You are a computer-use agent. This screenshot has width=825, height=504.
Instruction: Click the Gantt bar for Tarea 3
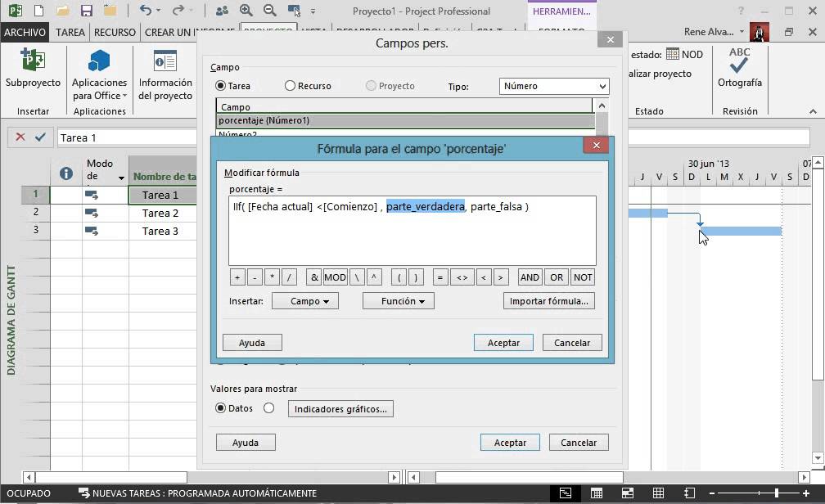click(x=741, y=231)
